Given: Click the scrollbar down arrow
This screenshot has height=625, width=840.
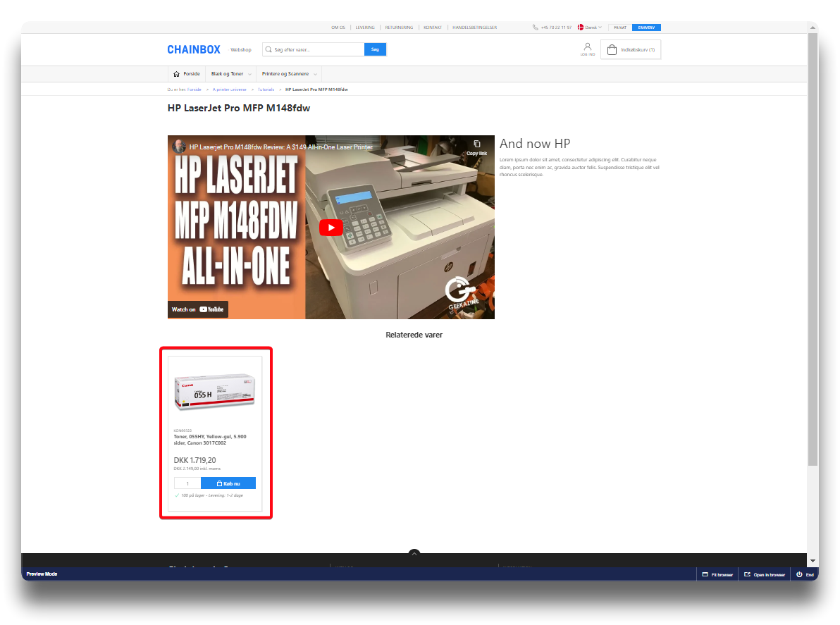Looking at the screenshot, I should tap(813, 561).
